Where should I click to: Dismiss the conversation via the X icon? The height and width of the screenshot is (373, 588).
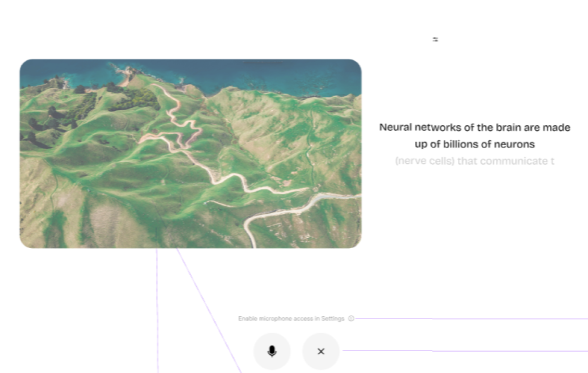tap(321, 351)
